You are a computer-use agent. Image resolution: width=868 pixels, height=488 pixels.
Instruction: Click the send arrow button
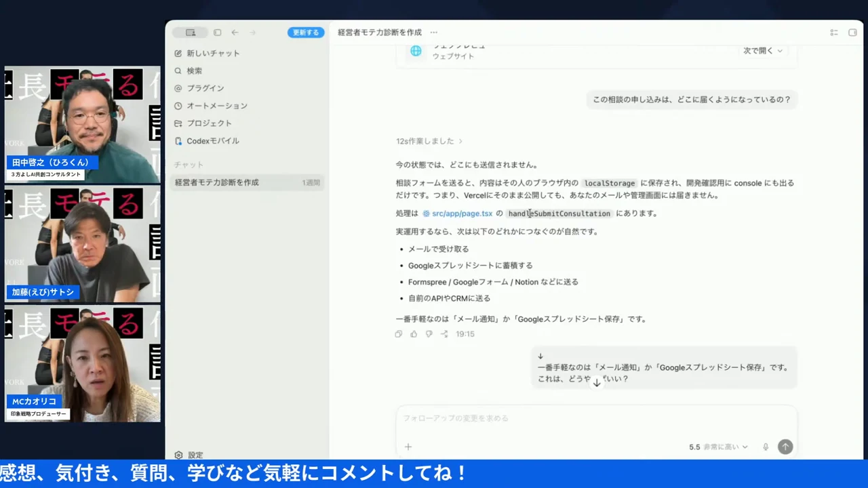point(785,447)
